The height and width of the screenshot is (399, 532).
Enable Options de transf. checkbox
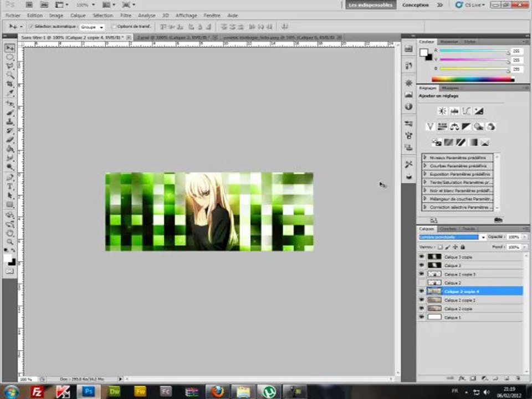[x=114, y=27]
